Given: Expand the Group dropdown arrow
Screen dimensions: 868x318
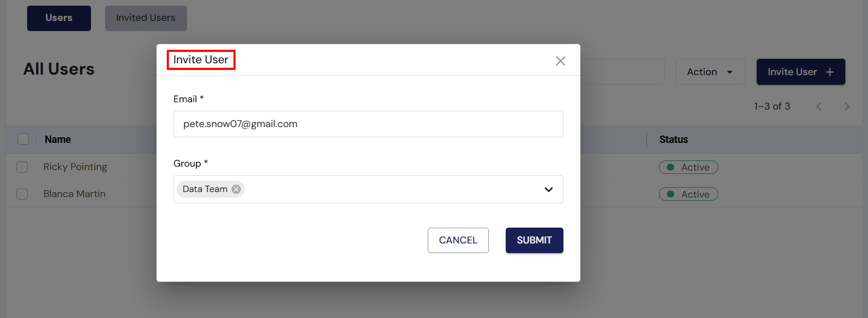Looking at the screenshot, I should (x=548, y=189).
